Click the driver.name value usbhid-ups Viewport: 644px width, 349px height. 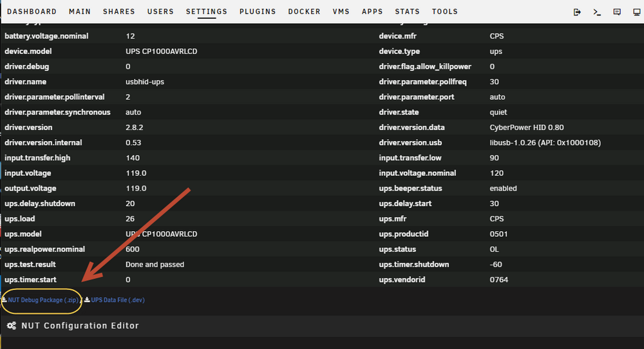click(144, 82)
